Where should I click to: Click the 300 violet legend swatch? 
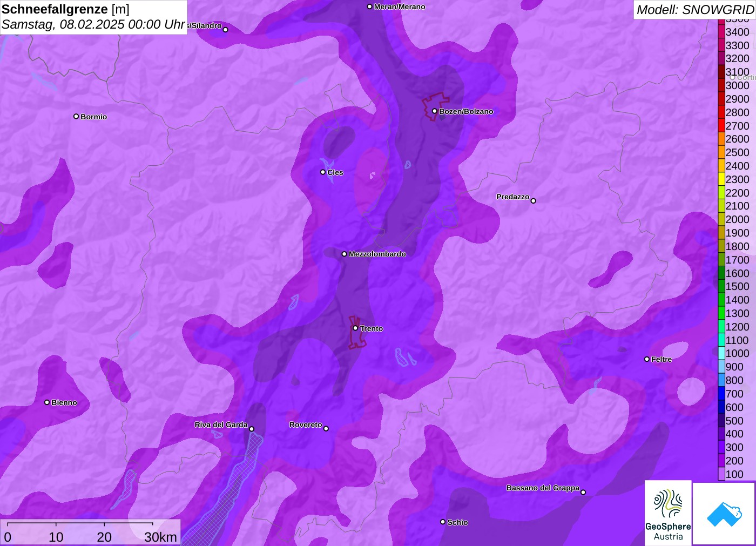(721, 447)
